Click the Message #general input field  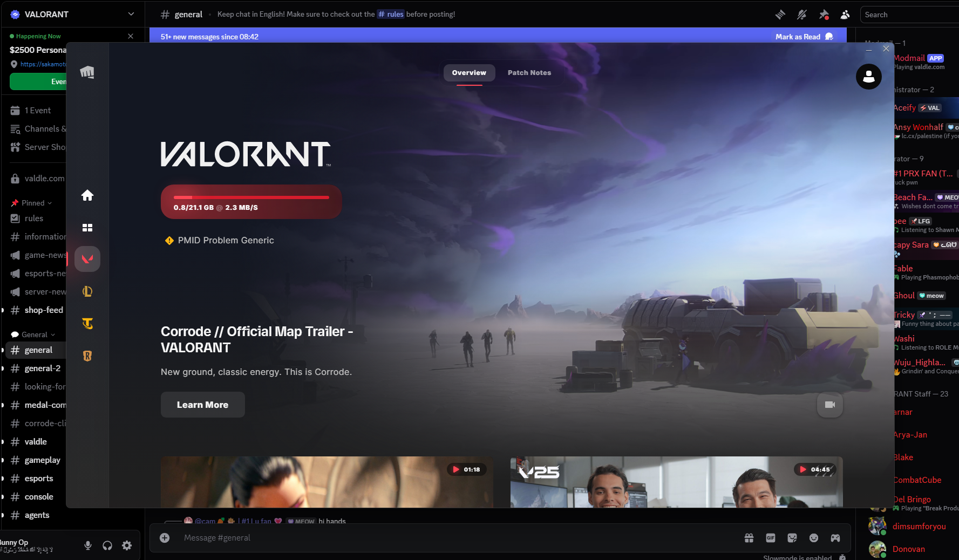(x=459, y=538)
